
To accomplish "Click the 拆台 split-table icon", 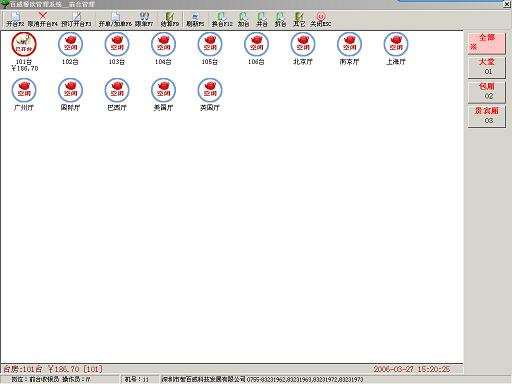I will pyautogui.click(x=280, y=20).
